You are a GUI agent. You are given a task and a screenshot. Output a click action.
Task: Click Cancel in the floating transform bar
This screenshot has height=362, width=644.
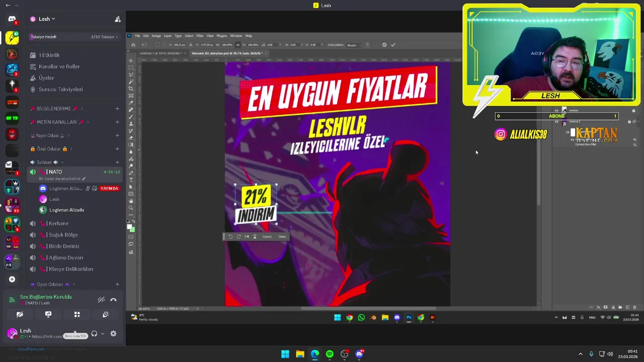pyautogui.click(x=267, y=237)
